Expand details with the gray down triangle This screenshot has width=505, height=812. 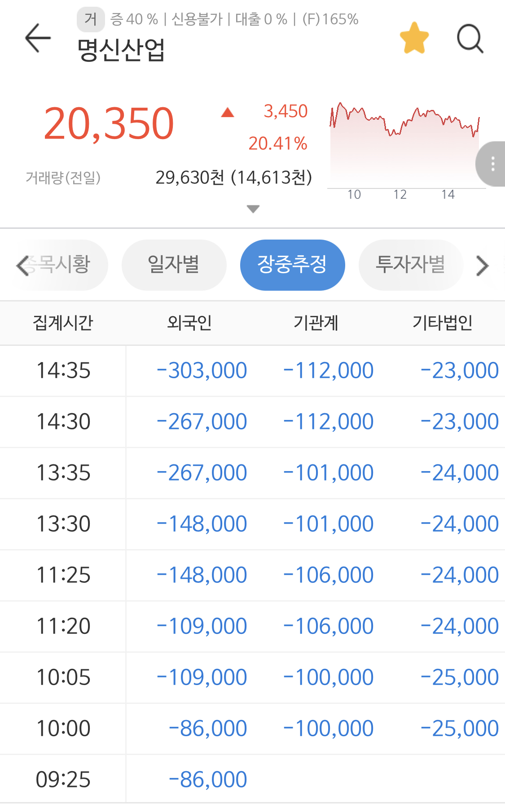253,209
